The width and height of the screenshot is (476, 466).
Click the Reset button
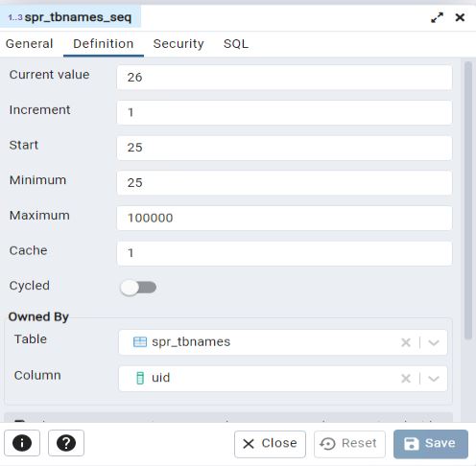point(349,444)
